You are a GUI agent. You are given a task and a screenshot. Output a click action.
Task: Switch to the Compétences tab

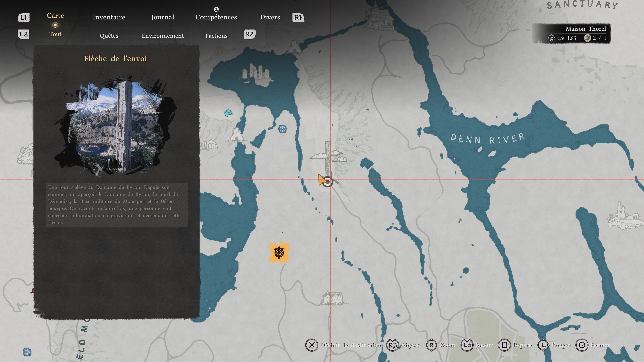pos(216,17)
